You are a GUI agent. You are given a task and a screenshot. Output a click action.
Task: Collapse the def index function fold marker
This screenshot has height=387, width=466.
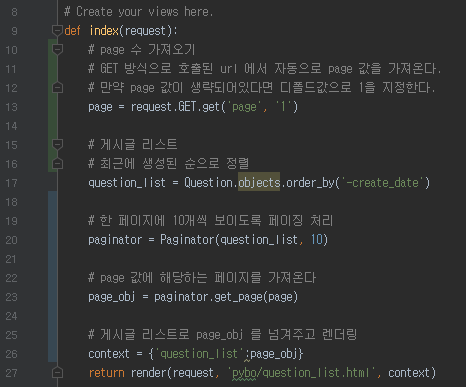(57, 31)
